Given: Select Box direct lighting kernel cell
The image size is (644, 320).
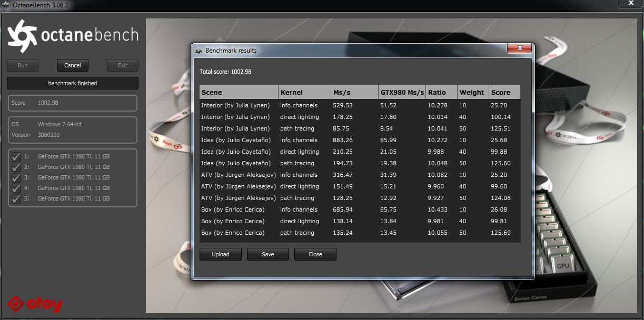Looking at the screenshot, I should 300,221.
